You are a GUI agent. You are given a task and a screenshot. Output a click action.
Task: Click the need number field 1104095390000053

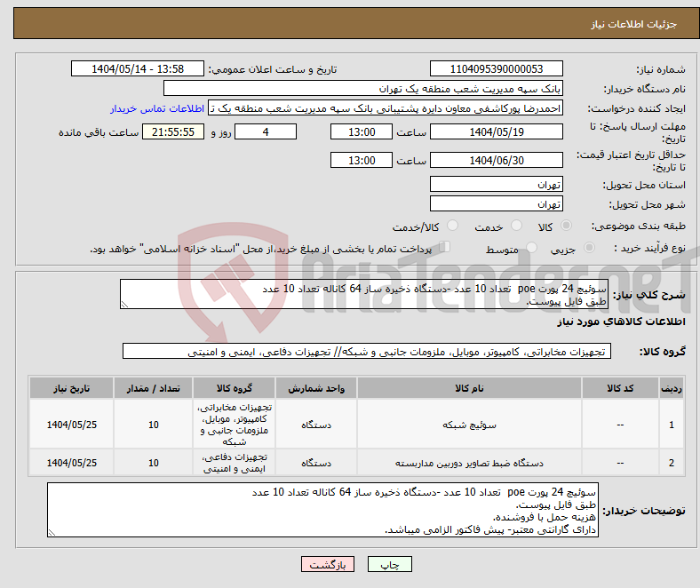(x=496, y=68)
